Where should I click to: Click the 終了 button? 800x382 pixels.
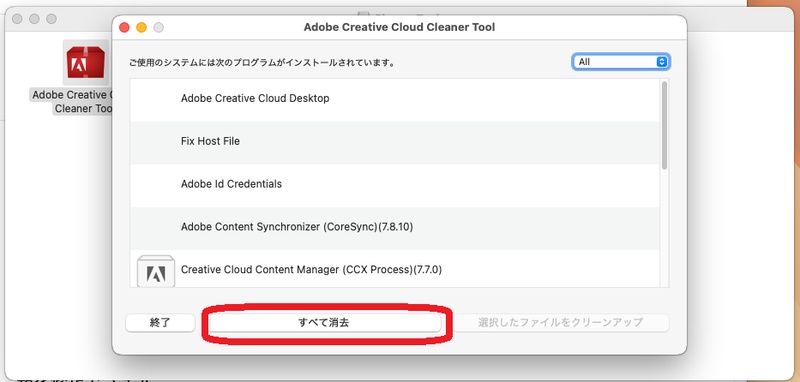pos(160,322)
